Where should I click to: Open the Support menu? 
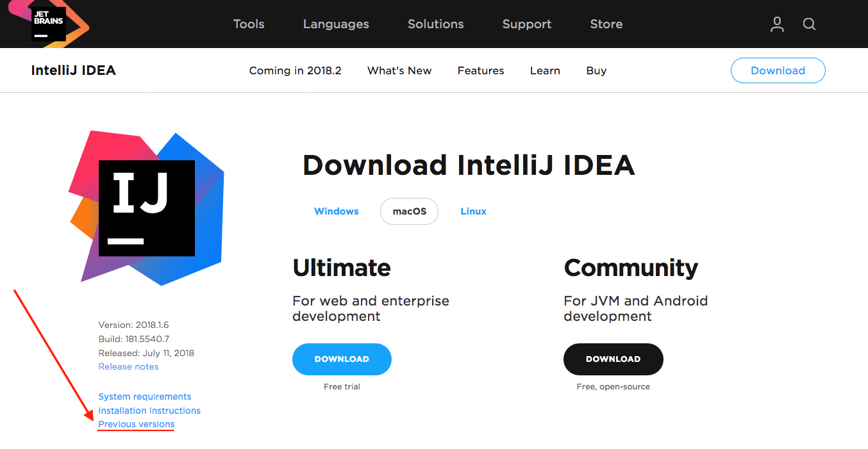pos(526,24)
